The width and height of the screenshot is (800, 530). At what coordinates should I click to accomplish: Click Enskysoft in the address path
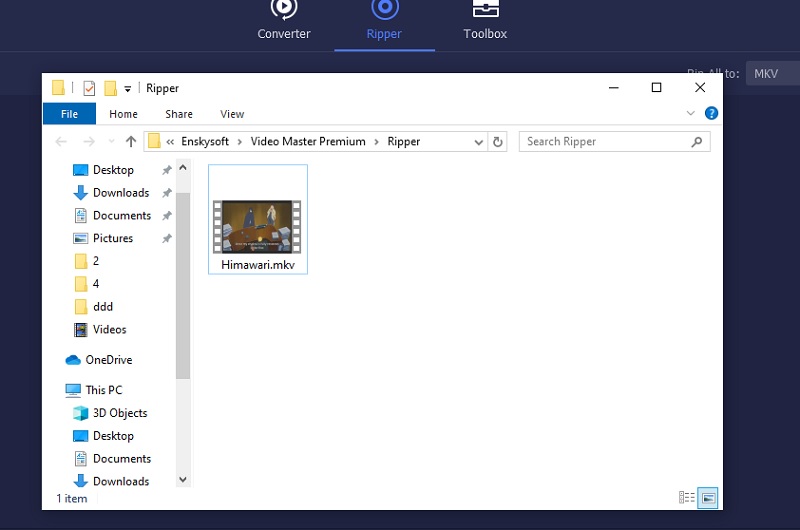205,141
